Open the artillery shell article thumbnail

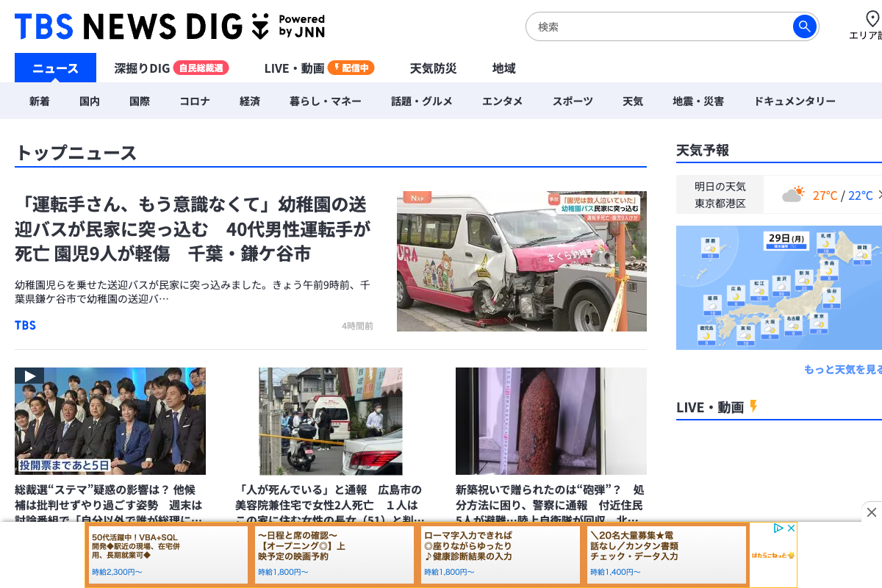pos(551,421)
